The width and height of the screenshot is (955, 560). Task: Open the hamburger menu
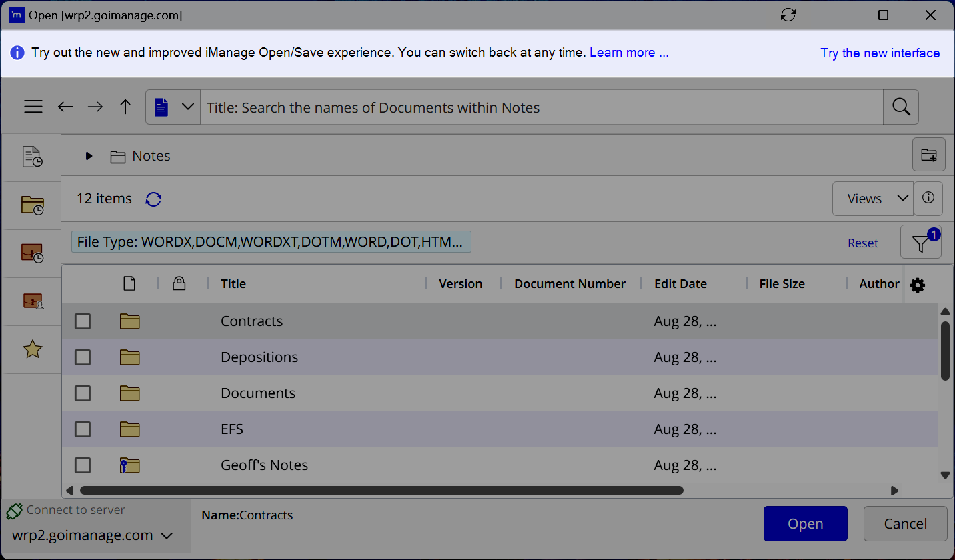pos(33,107)
